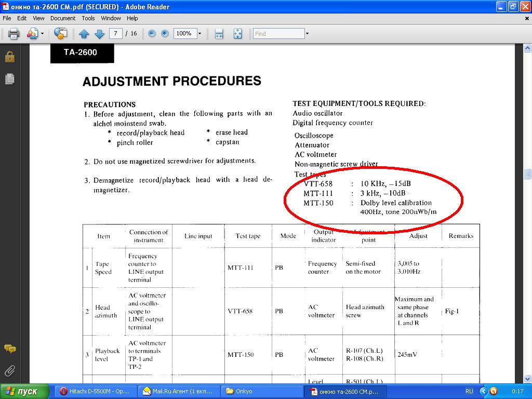Go to next page with down arrow
Screen dimensions: 532x399
(99, 34)
